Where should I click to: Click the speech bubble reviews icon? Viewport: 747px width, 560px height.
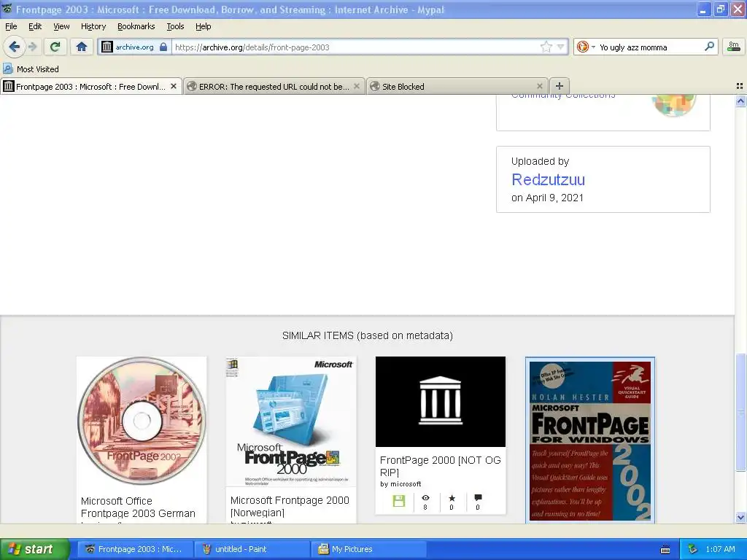click(478, 497)
